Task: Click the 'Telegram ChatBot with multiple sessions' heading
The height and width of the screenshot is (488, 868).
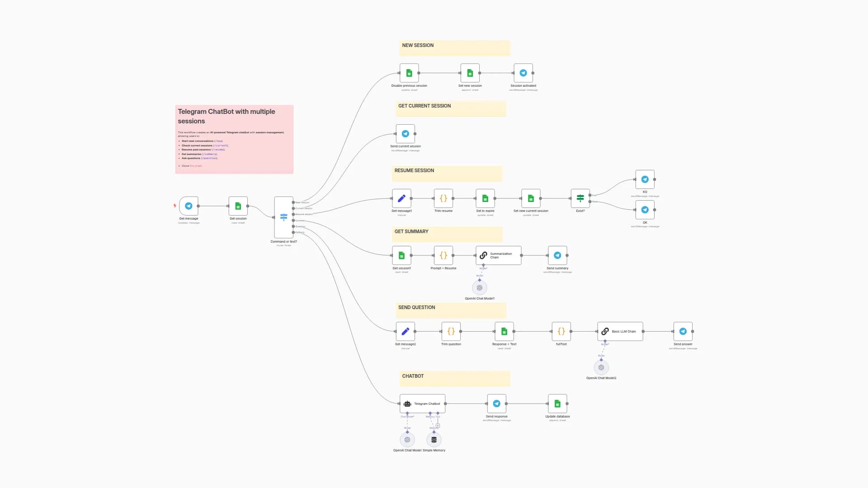Action: [226, 116]
